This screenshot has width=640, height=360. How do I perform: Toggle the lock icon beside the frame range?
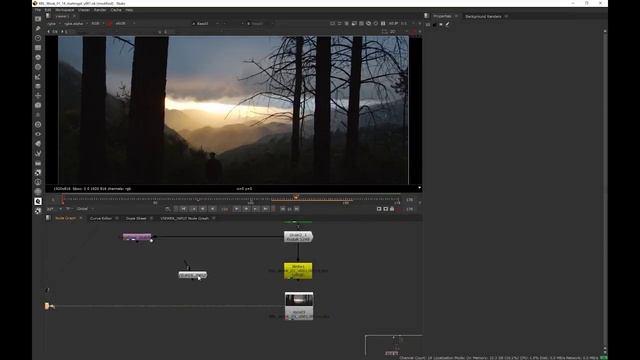392,209
